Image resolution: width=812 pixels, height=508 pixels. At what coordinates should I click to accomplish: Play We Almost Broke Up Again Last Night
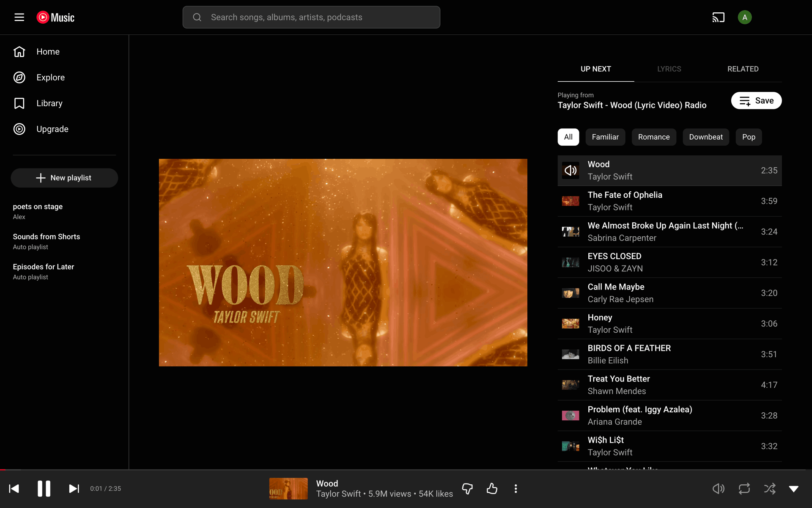pos(669,232)
